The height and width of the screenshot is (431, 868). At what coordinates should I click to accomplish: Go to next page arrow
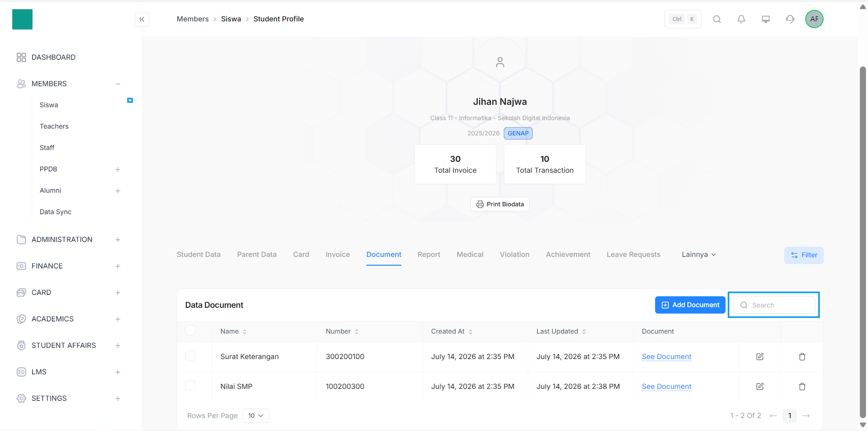pos(806,415)
